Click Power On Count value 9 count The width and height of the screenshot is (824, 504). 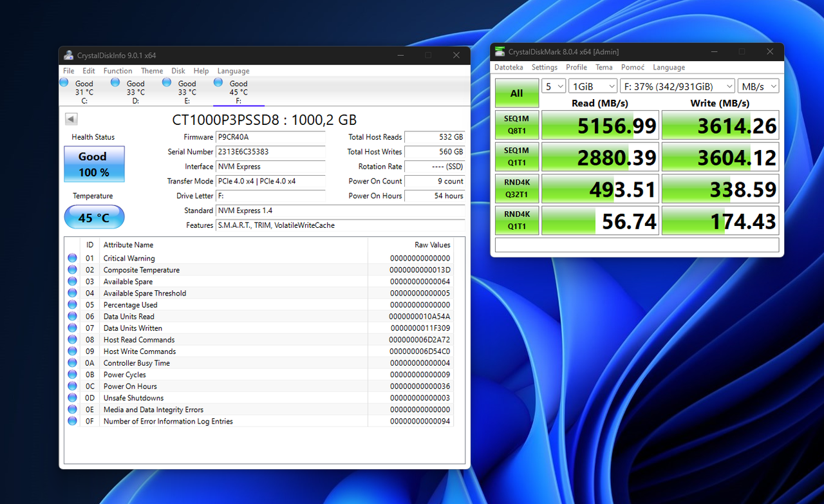435,182
